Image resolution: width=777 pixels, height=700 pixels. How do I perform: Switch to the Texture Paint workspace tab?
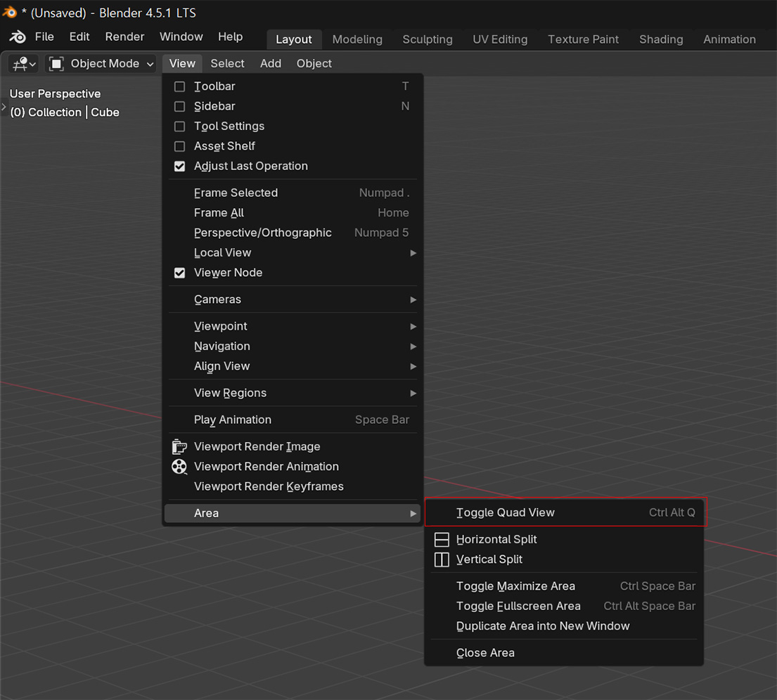(583, 39)
